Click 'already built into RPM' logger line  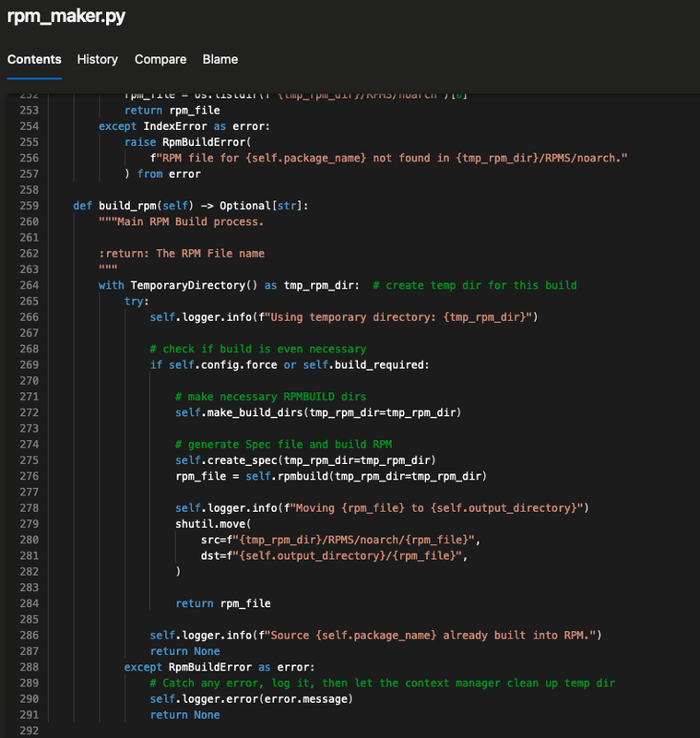coord(375,636)
